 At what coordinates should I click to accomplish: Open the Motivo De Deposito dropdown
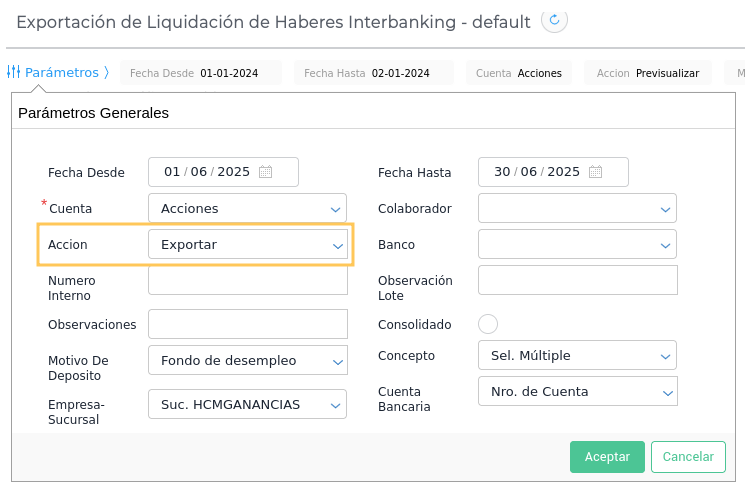coord(335,360)
